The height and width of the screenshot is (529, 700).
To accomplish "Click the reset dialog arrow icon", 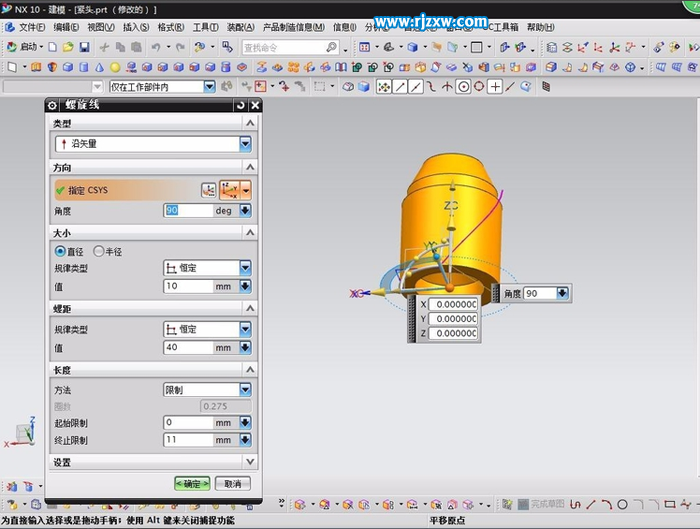I will tap(240, 105).
